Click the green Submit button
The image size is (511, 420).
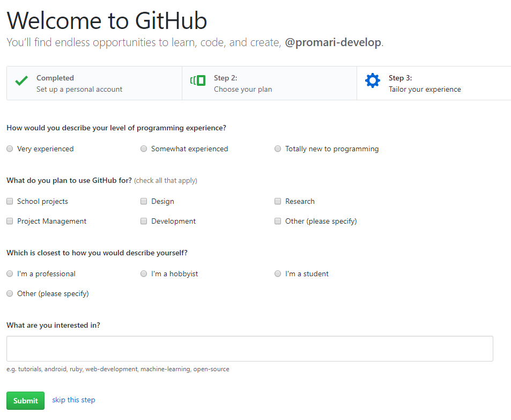[25, 401]
